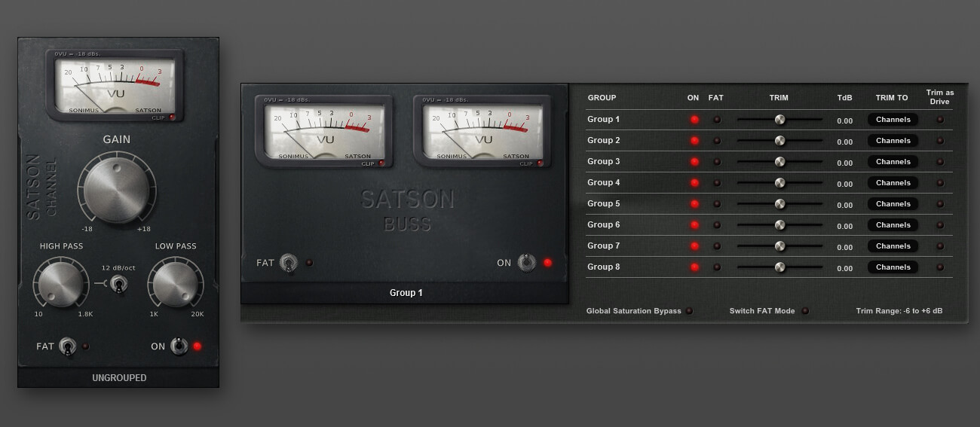Enable FAT mode for Group 5
Viewport: 980px width, 427px height.
[717, 204]
